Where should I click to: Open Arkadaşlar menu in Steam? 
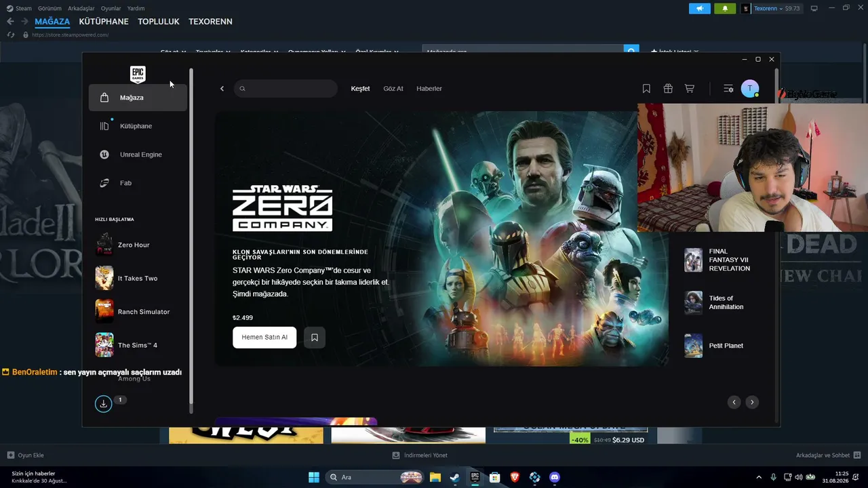point(81,9)
